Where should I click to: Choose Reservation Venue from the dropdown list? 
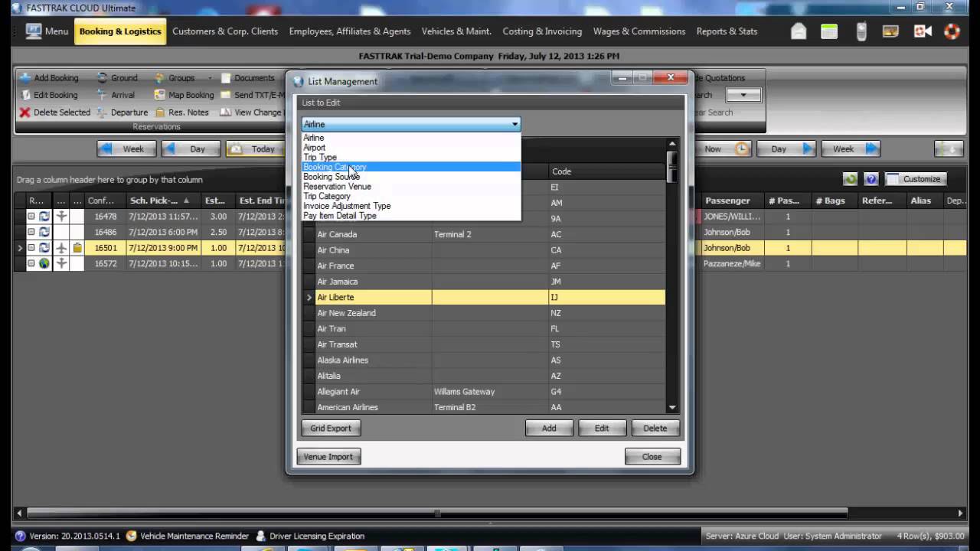[412, 186]
